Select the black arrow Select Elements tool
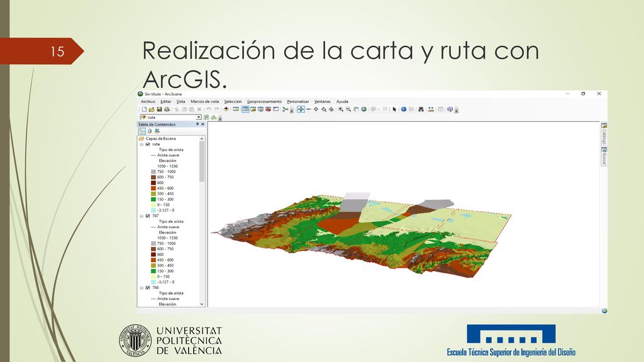 pos(394,109)
